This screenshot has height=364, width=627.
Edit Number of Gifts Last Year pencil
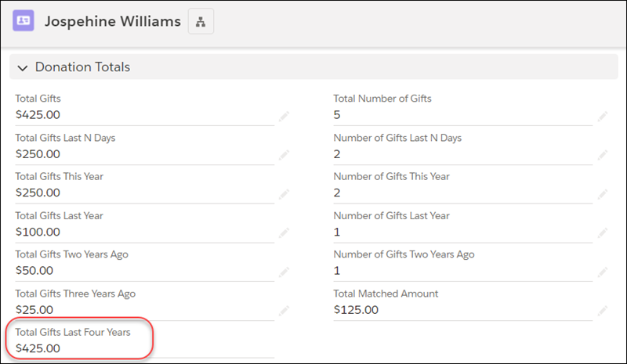(603, 233)
